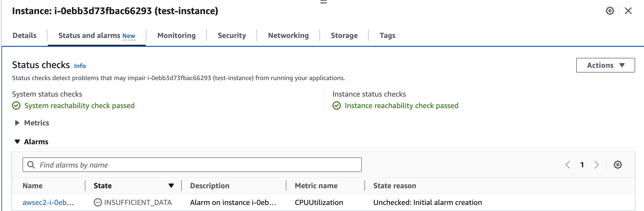644x211 pixels.
Task: Open the Actions dropdown menu
Action: pyautogui.click(x=605, y=65)
